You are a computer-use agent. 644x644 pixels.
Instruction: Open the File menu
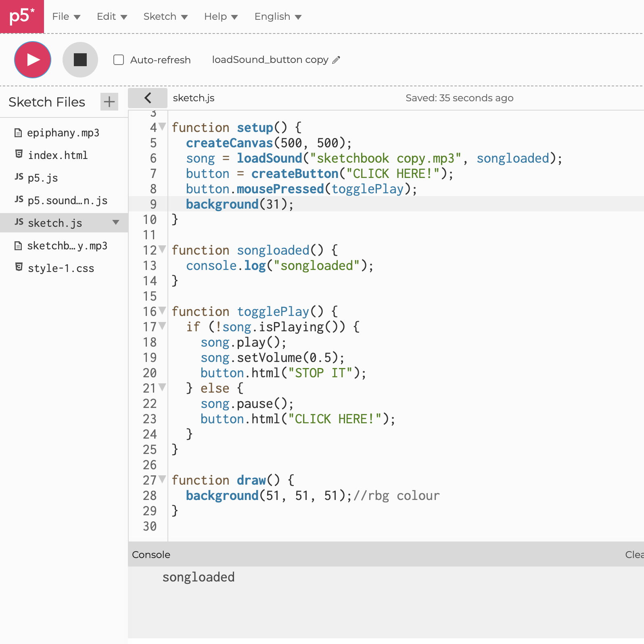tap(66, 17)
